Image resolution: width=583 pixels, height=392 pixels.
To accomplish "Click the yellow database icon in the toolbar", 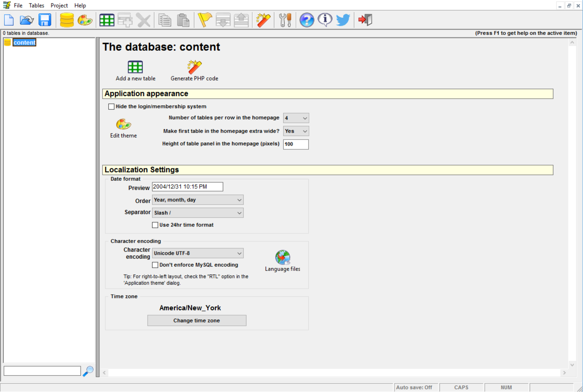I will (67, 20).
